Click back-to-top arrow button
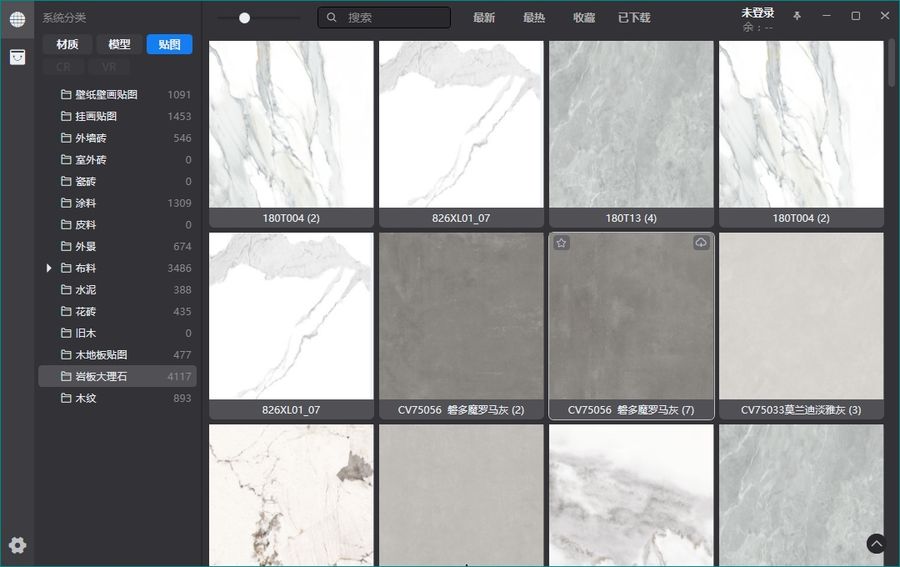The width and height of the screenshot is (900, 567). pyautogui.click(x=876, y=543)
